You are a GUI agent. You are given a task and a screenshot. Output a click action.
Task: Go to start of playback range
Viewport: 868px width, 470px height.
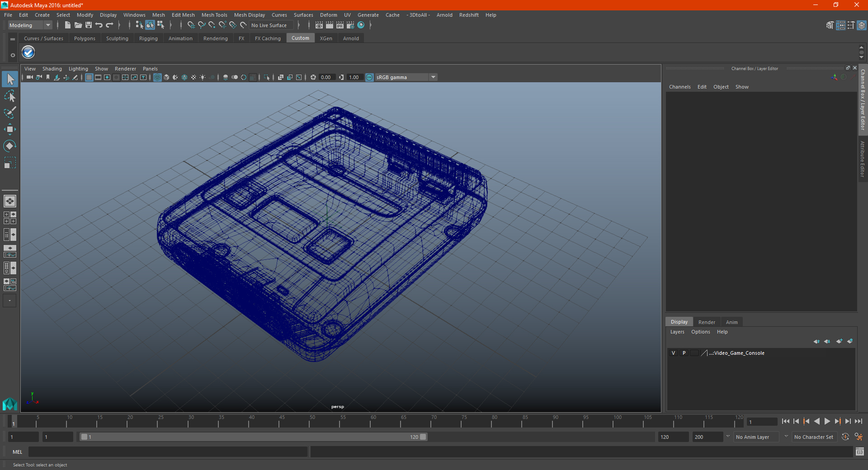(x=786, y=421)
